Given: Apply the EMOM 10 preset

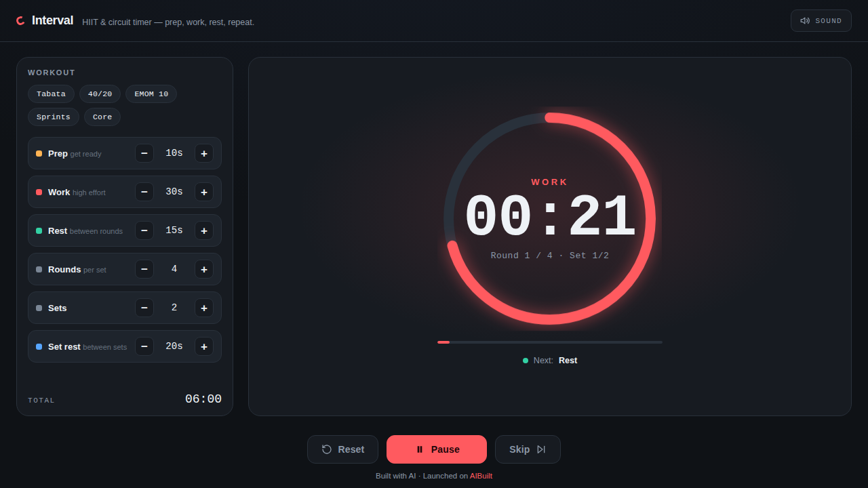Looking at the screenshot, I should click(x=151, y=94).
